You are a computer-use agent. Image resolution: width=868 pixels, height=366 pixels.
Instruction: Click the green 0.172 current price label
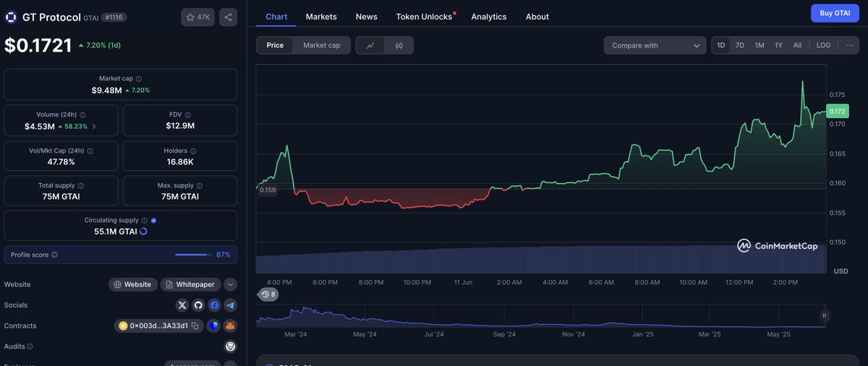click(x=838, y=111)
